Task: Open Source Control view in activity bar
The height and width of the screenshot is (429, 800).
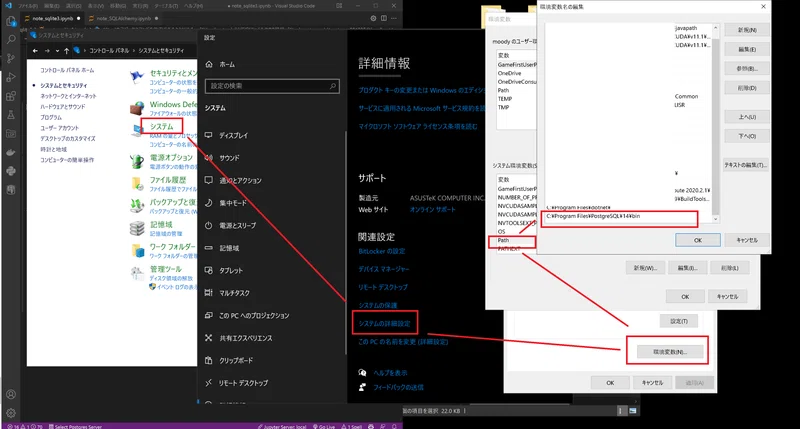Action: [x=11, y=58]
